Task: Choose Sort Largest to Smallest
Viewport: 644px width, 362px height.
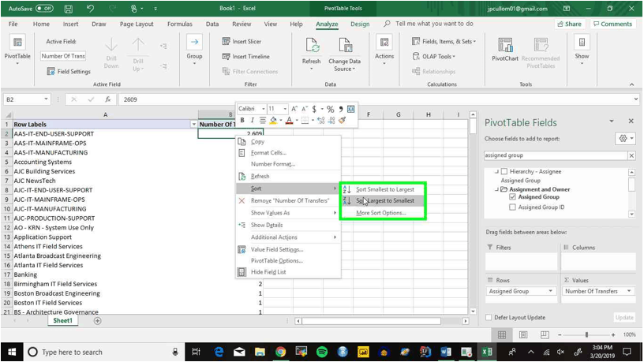Action: 383,200
